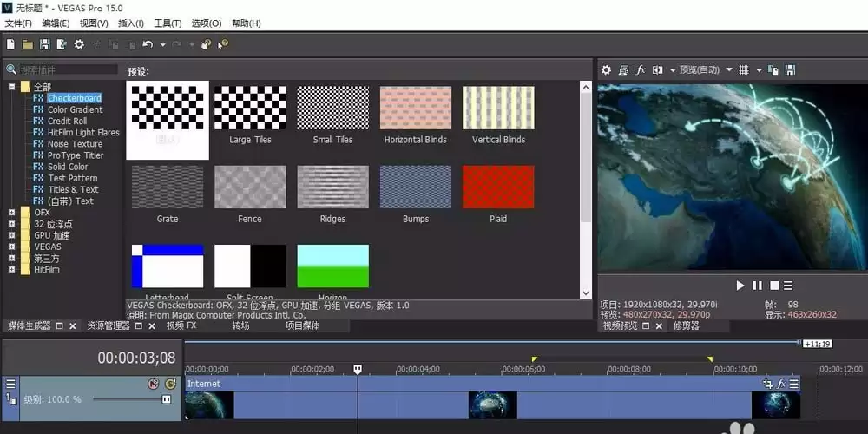
Task: Open the 工具(T) menu
Action: coord(168,23)
